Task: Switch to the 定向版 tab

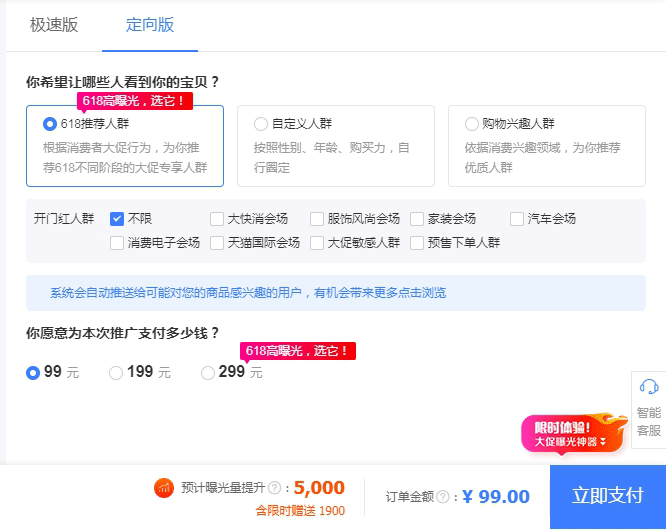Action: [150, 25]
